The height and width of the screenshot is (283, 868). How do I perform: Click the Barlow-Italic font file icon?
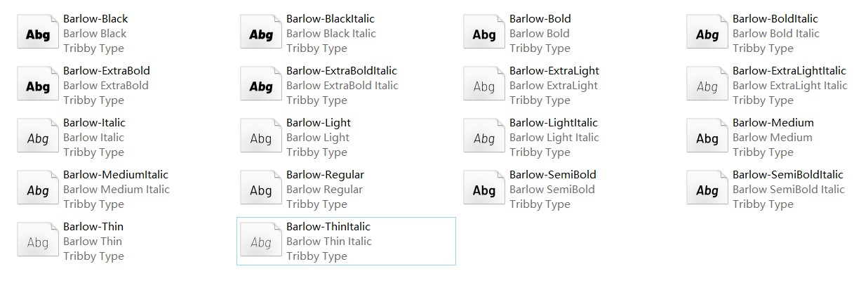click(x=38, y=138)
